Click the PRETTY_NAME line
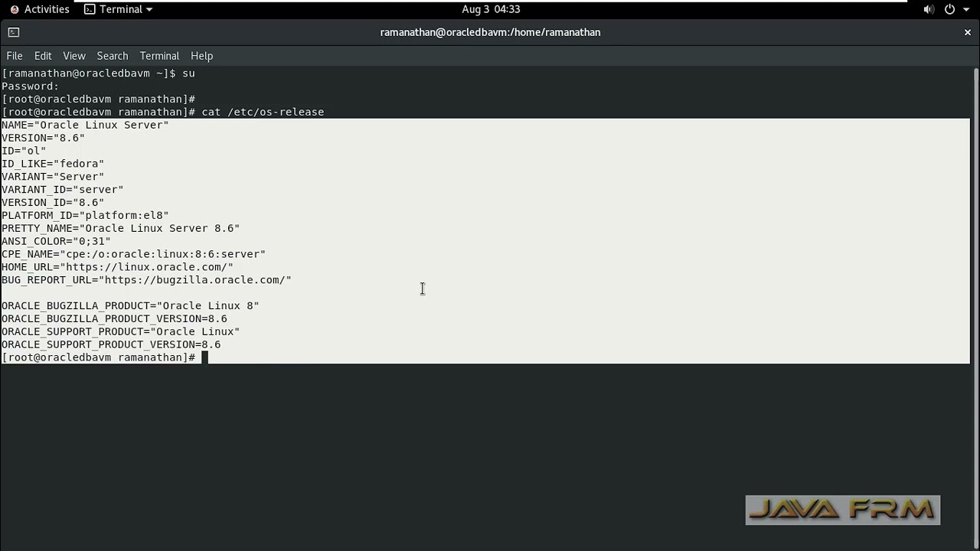The image size is (980, 551). [121, 228]
